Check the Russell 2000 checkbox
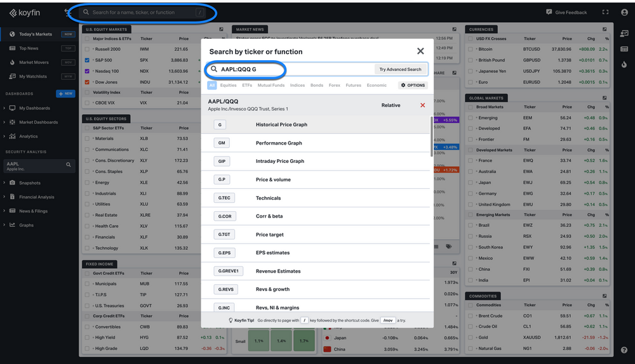Screen dimensions: 635x364 [87, 49]
